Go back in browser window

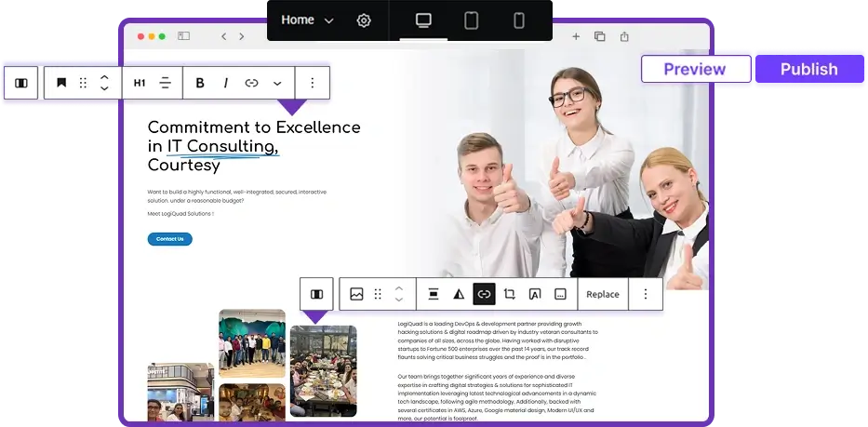(223, 36)
